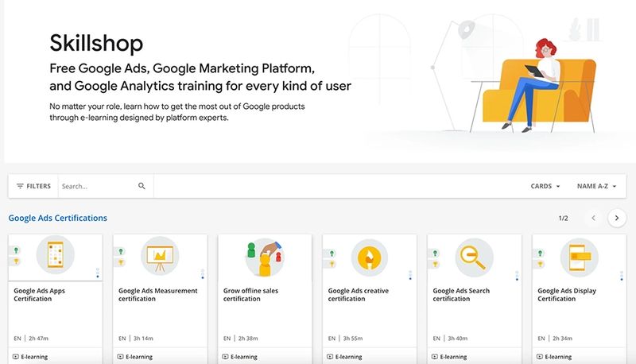Image resolution: width=636 pixels, height=364 pixels.
Task: Click green badge icon on Google Ads creative card
Action: click(332, 254)
